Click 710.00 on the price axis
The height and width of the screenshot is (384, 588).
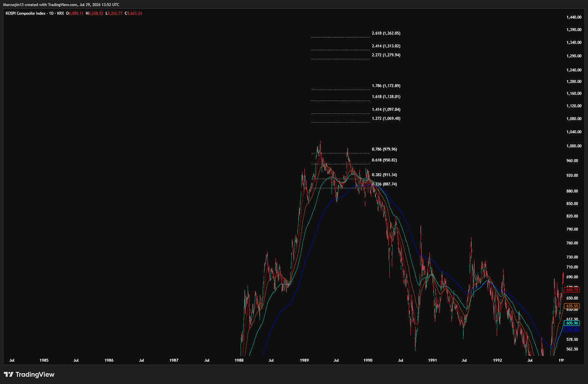point(572,267)
